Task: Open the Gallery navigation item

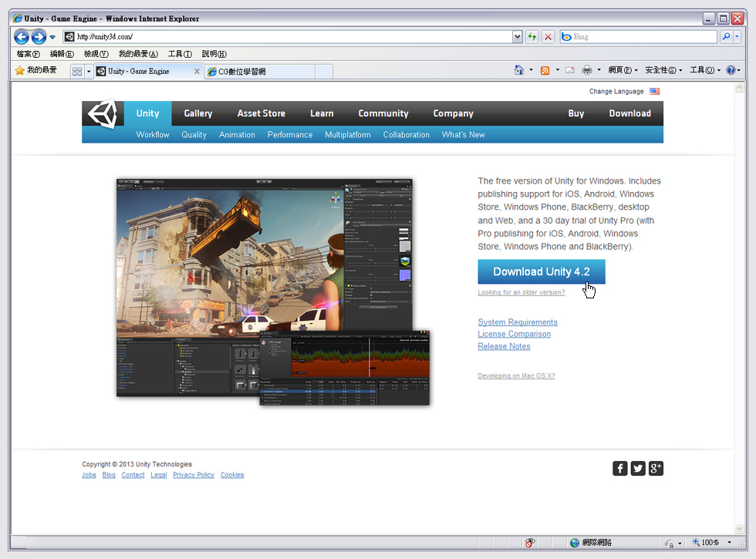Action: 198,114
